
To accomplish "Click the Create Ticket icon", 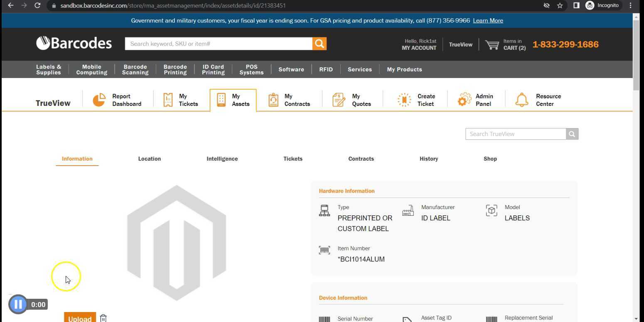I will (x=404, y=100).
